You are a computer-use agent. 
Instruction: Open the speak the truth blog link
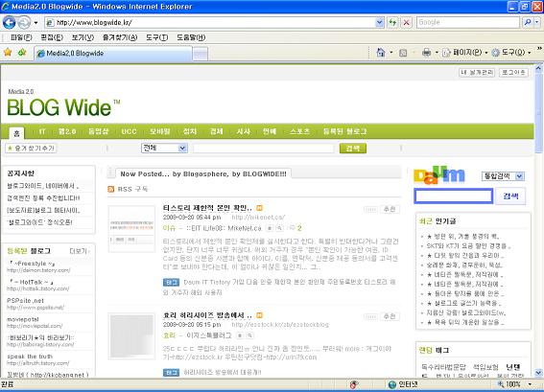pyautogui.click(x=30, y=357)
